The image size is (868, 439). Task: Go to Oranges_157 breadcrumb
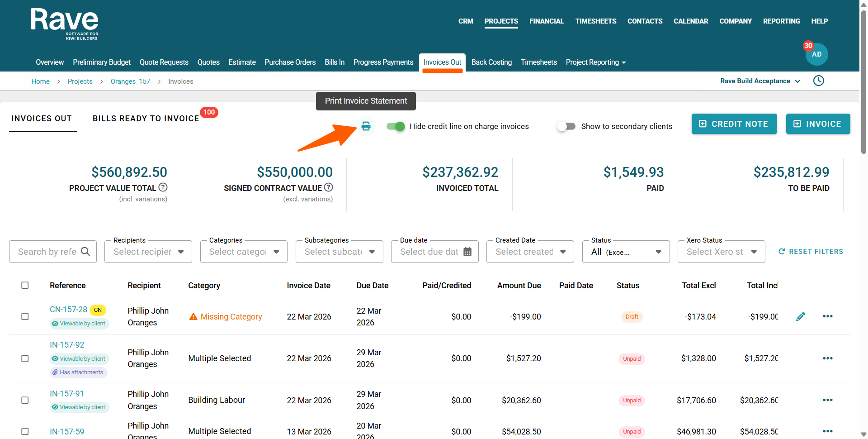point(130,81)
